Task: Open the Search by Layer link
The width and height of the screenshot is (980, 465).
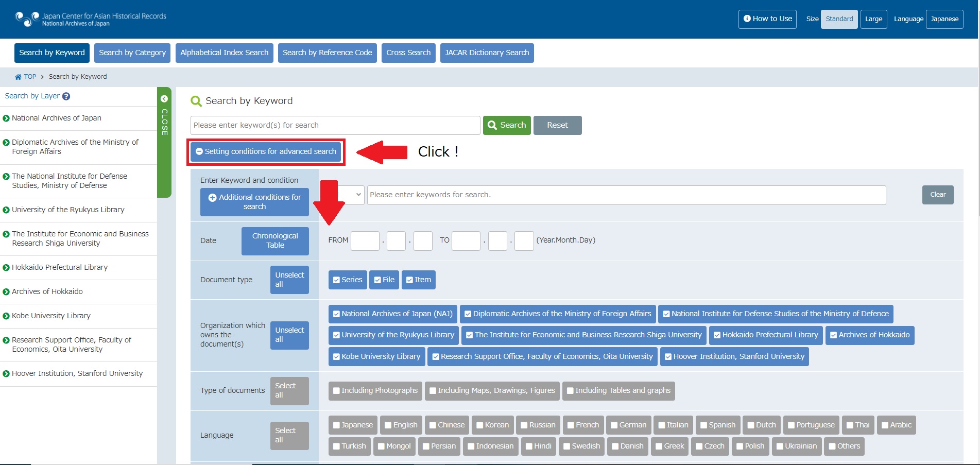Action: coord(32,96)
